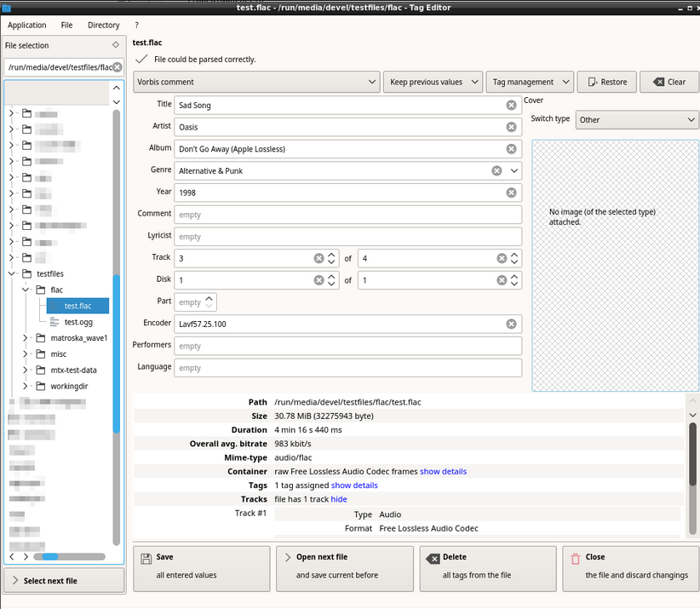Expand the misc folder

pyautogui.click(x=26, y=353)
